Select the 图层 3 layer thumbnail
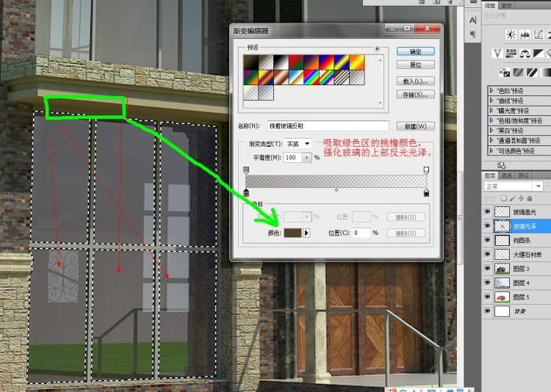This screenshot has width=551, height=392. [502, 269]
